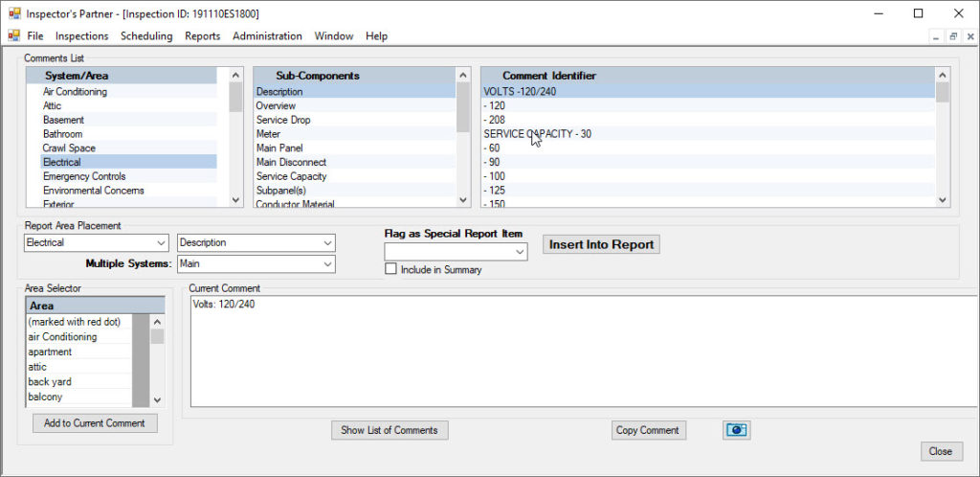Expand the Flag as Special Report Item dropdown

519,251
